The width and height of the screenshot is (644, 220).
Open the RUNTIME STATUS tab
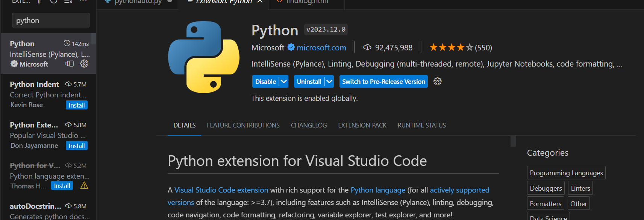[422, 125]
